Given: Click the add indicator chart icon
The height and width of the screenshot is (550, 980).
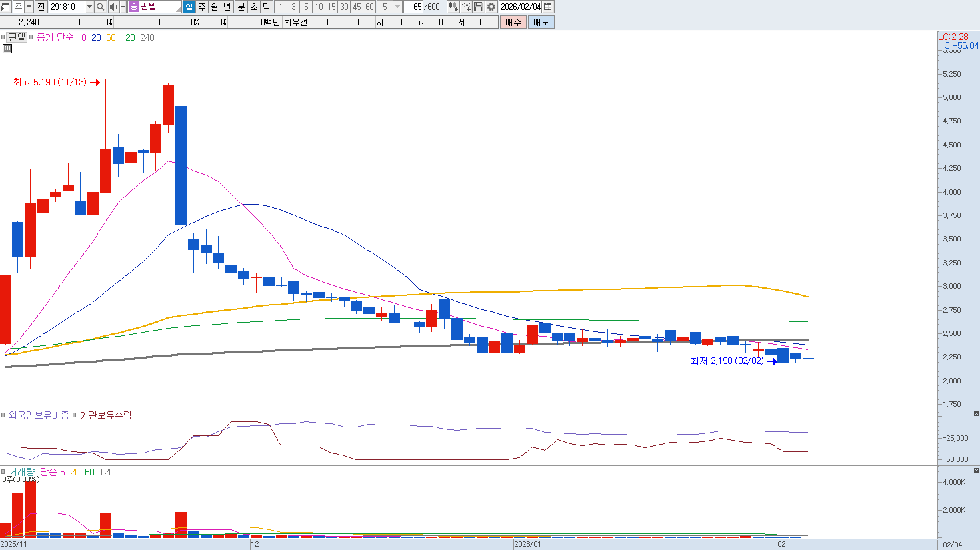Looking at the screenshot, I should pyautogui.click(x=453, y=7).
